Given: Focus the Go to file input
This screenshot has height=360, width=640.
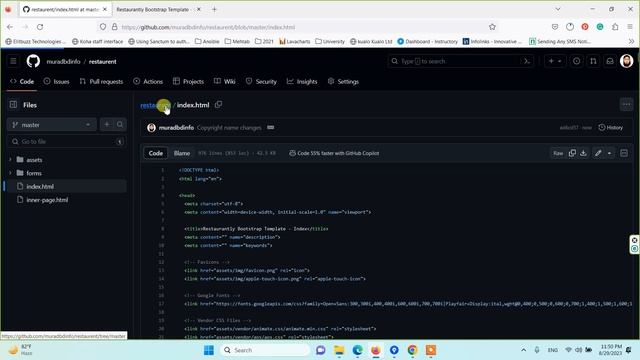Looking at the screenshot, I should pos(67,141).
